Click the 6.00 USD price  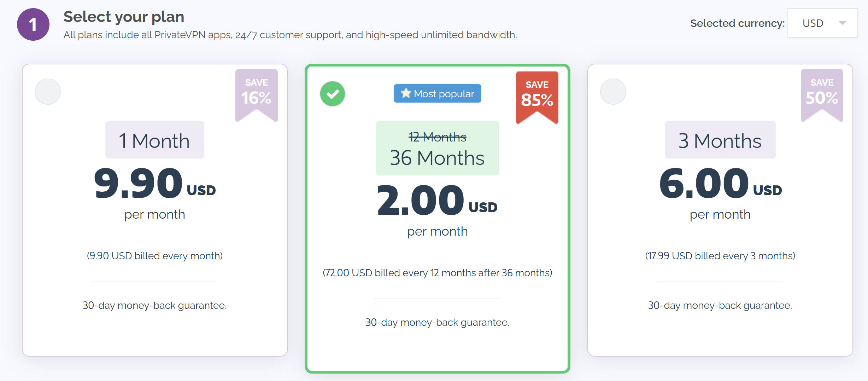720,184
